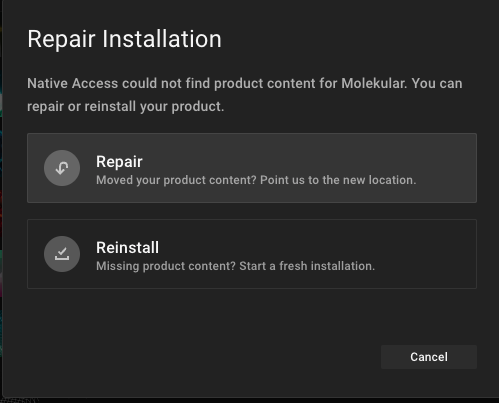This screenshot has width=499, height=403.
Task: Click the word "Molekular" in the message
Action: click(x=374, y=83)
